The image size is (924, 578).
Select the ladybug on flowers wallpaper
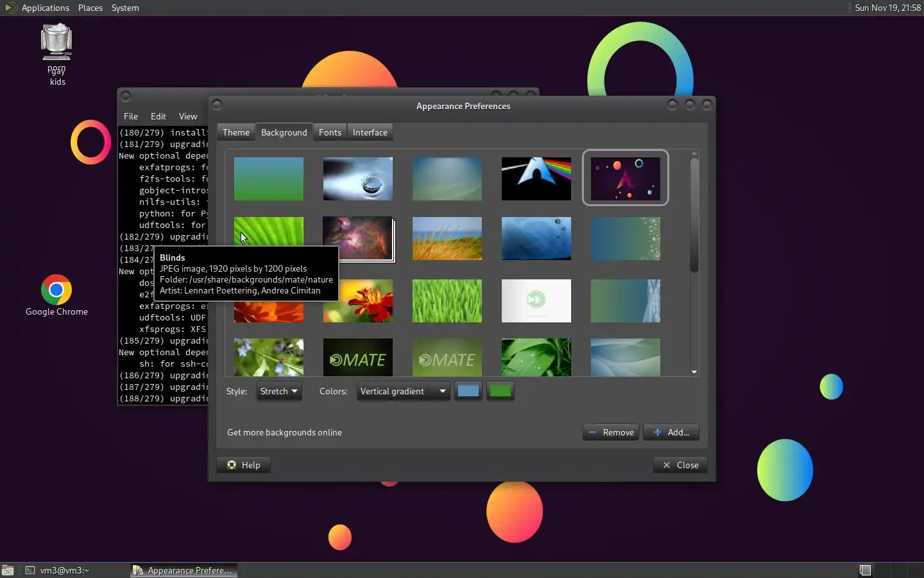pyautogui.click(x=269, y=357)
